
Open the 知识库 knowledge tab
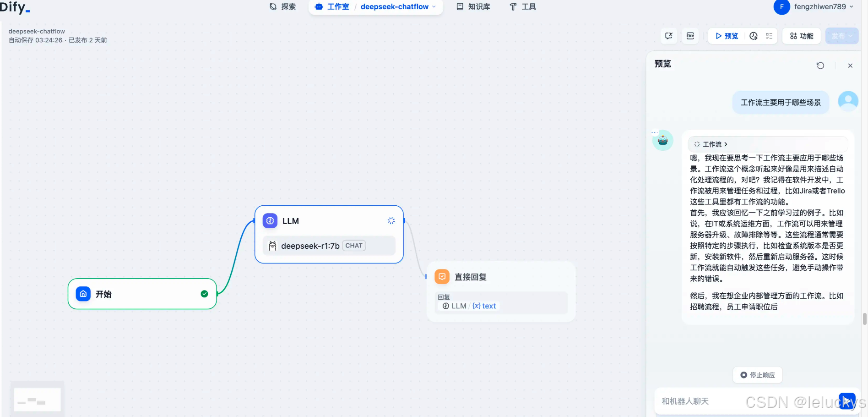pyautogui.click(x=473, y=7)
